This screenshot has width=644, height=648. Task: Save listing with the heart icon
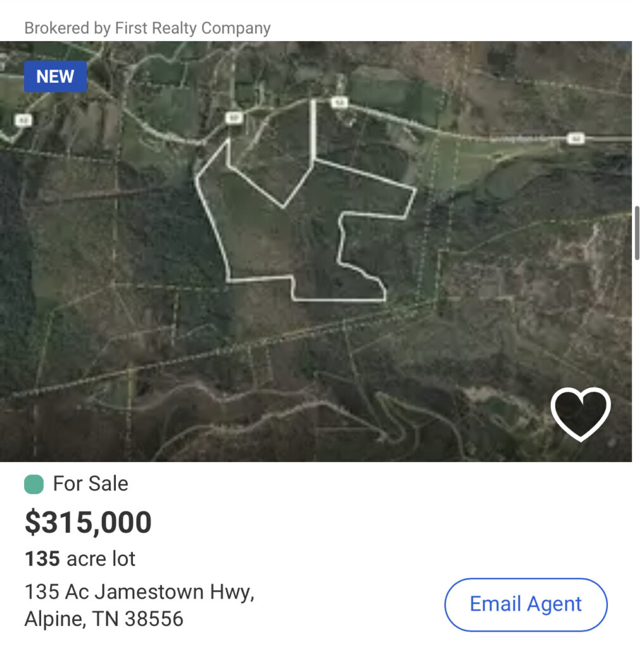click(580, 413)
